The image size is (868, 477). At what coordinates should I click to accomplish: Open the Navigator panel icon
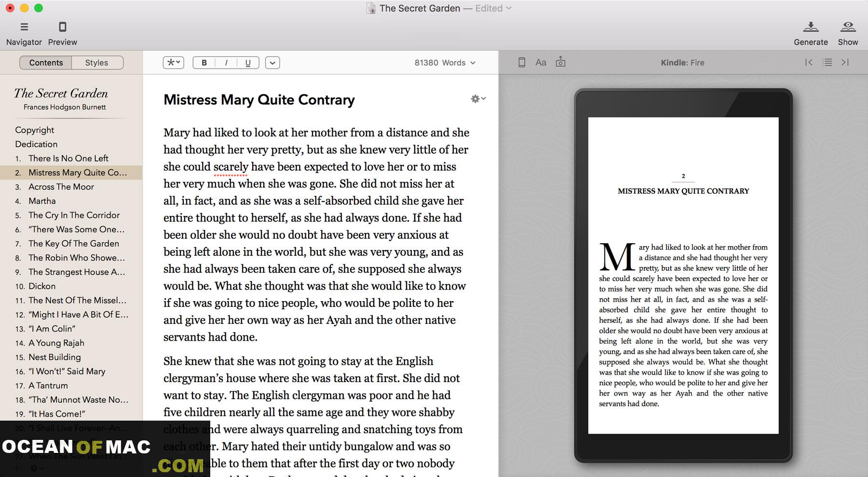24,27
